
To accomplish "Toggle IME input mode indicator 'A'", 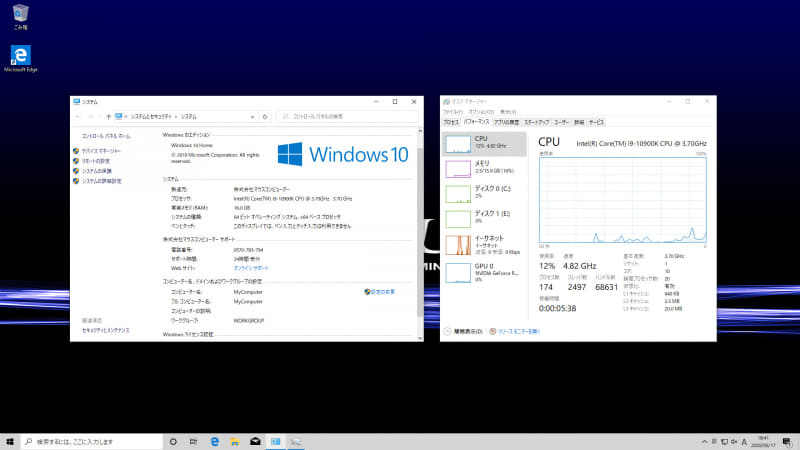I will 744,441.
